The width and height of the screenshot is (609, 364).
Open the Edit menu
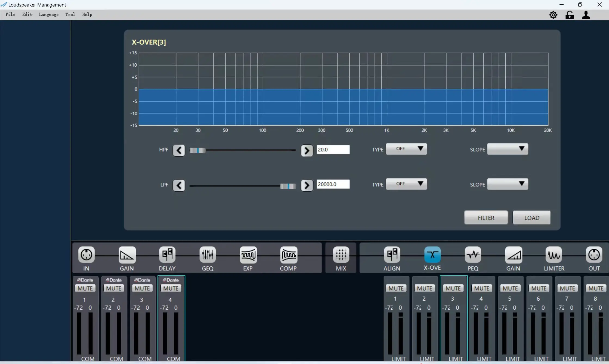[27, 15]
